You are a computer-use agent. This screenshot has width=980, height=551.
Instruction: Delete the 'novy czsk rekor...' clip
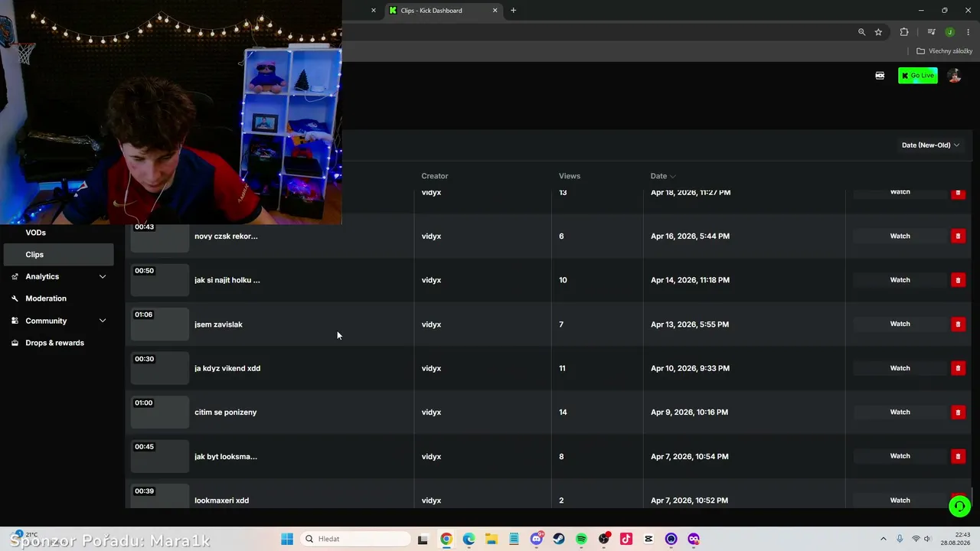tap(957, 236)
